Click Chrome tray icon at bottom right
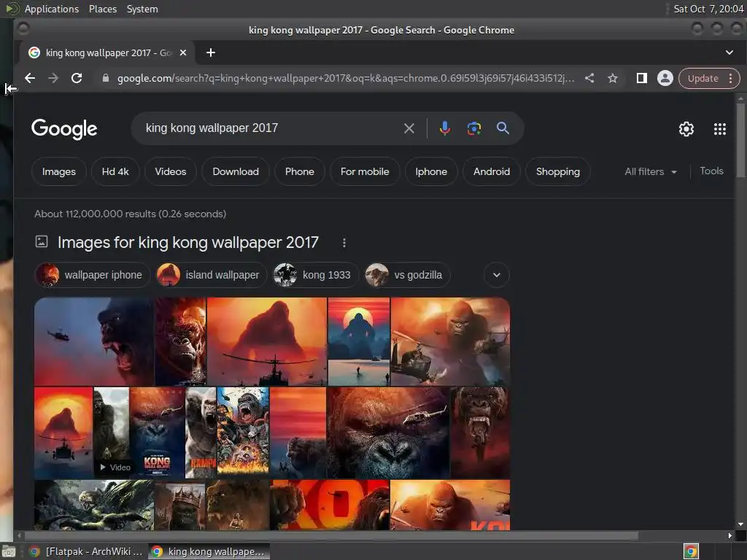 691,551
